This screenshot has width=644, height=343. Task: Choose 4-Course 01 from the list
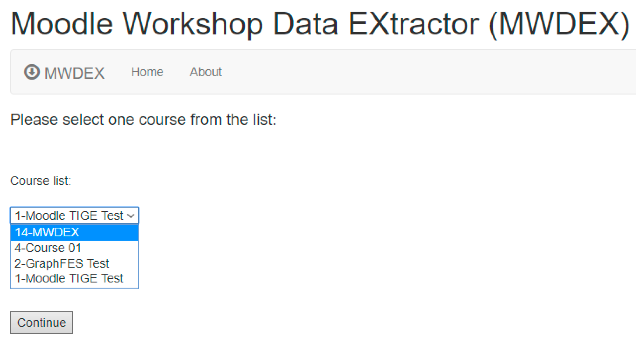[48, 248]
